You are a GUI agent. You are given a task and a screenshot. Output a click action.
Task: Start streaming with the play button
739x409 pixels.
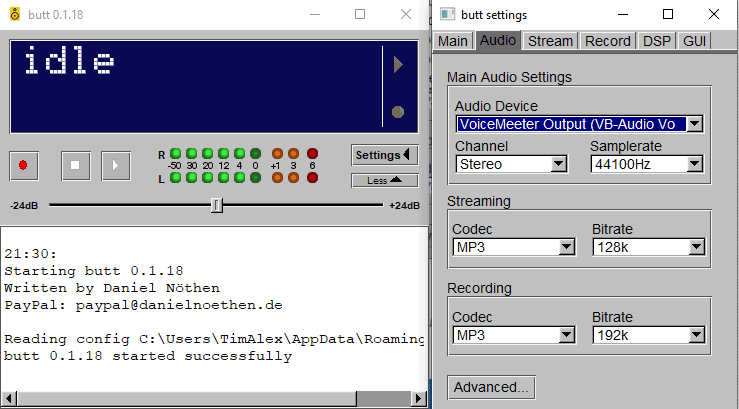116,165
